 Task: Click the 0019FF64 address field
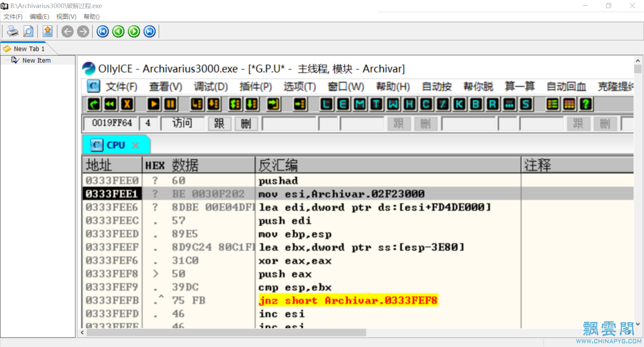[x=110, y=123]
